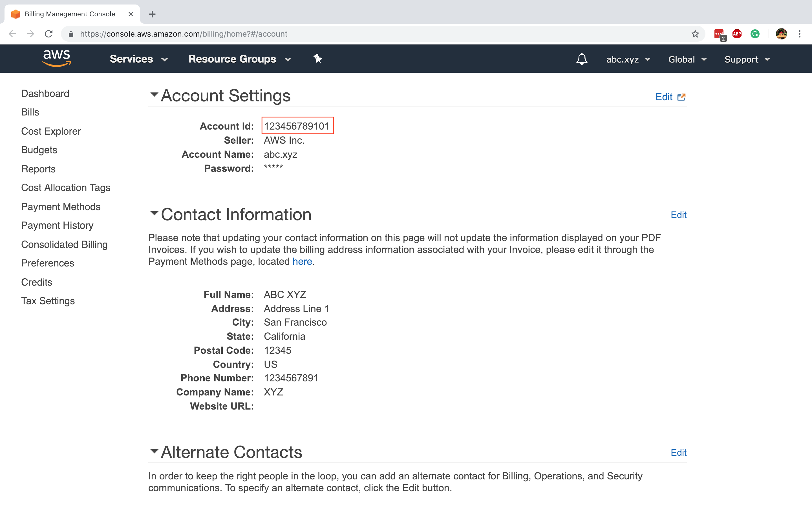The height and width of the screenshot is (507, 812).
Task: Select Payment Methods sidebar link
Action: pyautogui.click(x=61, y=207)
